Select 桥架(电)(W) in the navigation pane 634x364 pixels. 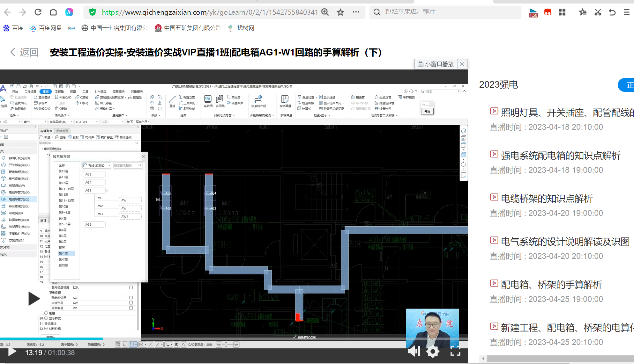(17, 186)
